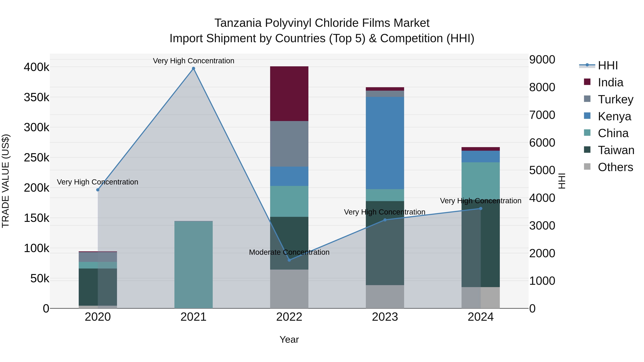Click the HHI data point for 2022
The image size is (644, 362).
point(289,260)
